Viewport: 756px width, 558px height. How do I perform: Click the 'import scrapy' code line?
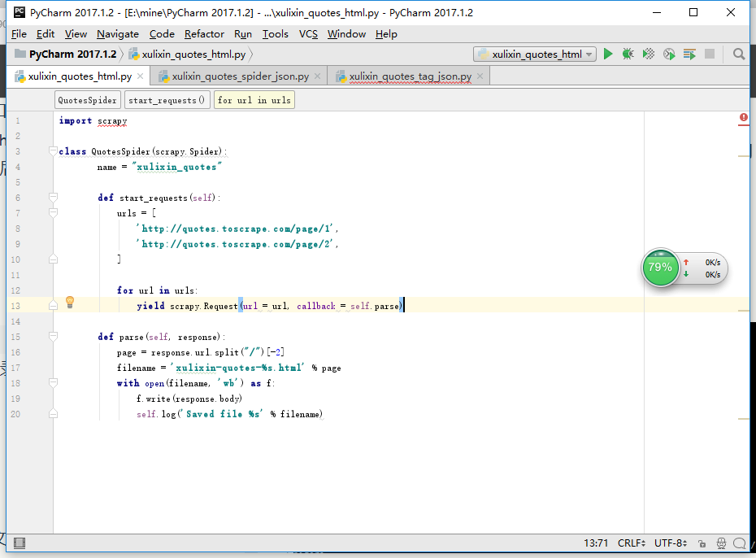click(93, 120)
